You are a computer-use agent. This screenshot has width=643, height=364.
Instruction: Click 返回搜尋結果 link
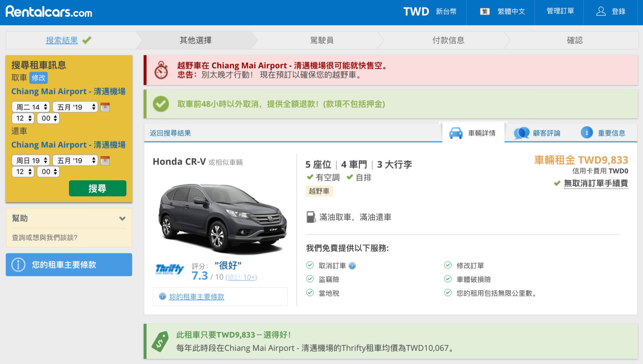(x=170, y=133)
